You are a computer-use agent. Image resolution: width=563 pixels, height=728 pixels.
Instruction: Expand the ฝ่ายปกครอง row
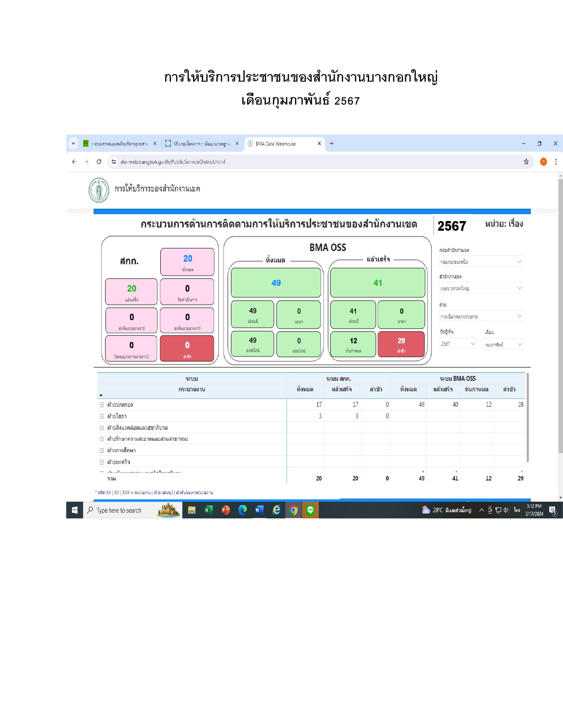tap(102, 405)
